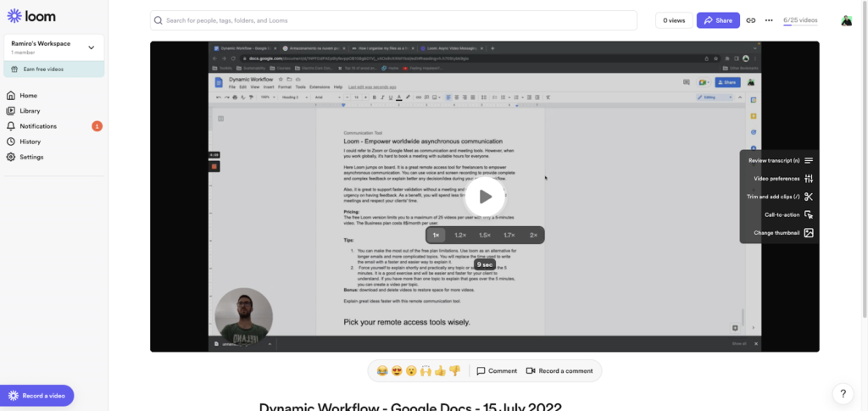Click the purple Share button
The image size is (868, 411).
718,20
